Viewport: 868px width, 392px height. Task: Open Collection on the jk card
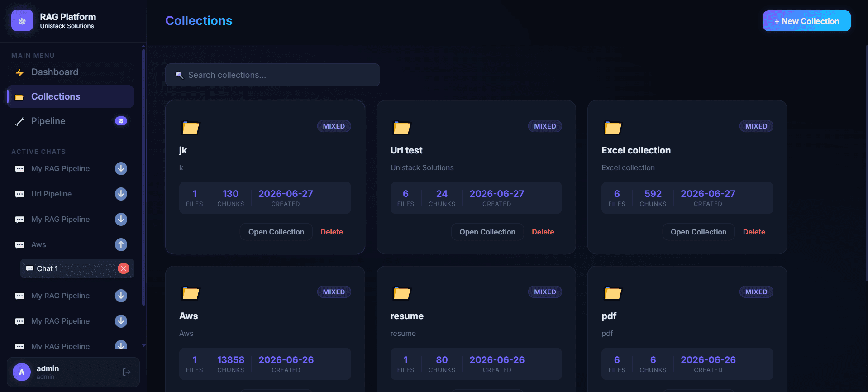pyautogui.click(x=276, y=232)
